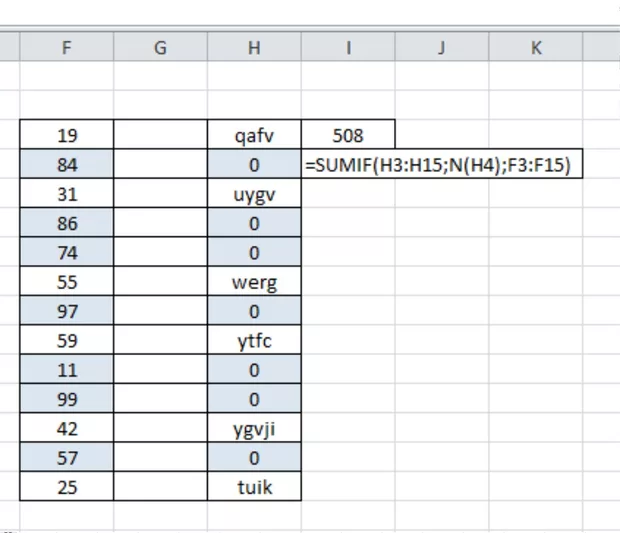Pick the cell showing 55
The width and height of the screenshot is (620, 533).
coord(67,282)
